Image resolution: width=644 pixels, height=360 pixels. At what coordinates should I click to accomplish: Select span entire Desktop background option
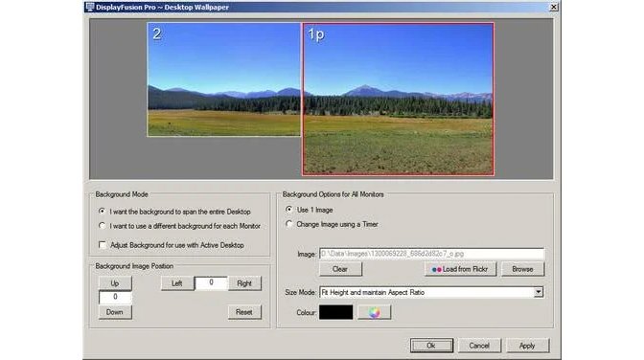click(x=175, y=212)
